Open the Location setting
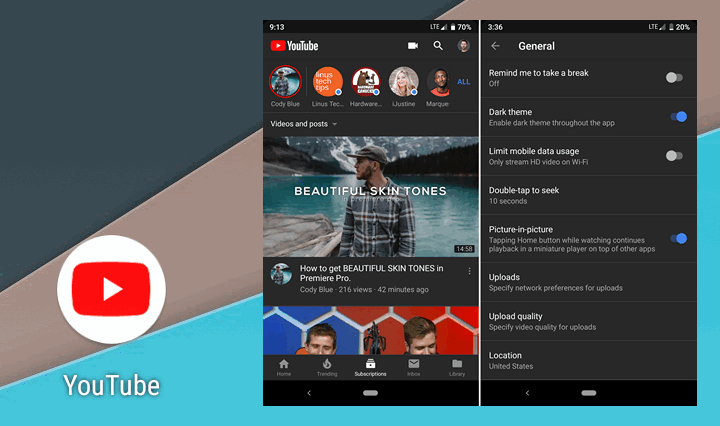 pos(589,360)
